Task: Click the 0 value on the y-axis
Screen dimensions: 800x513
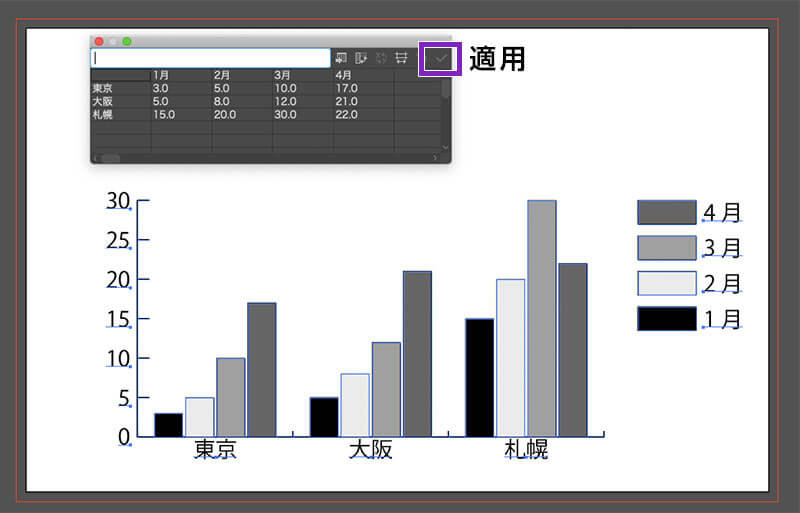Action: click(124, 437)
